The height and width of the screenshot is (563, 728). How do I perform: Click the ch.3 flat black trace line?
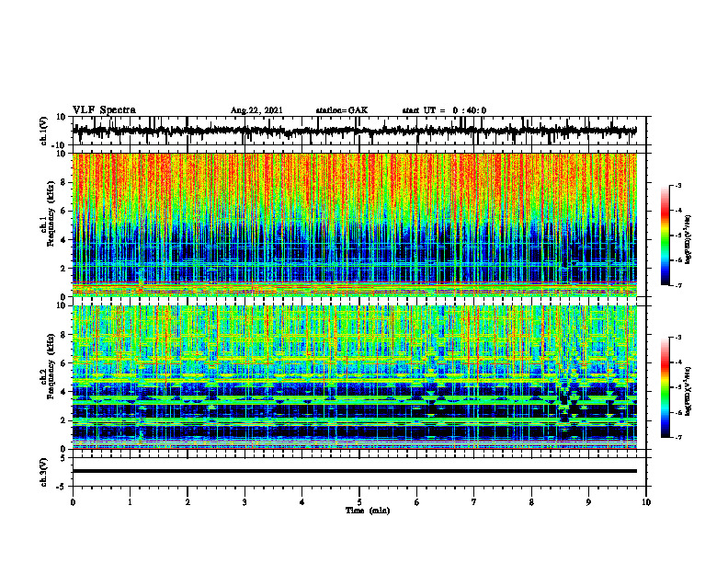(354, 471)
